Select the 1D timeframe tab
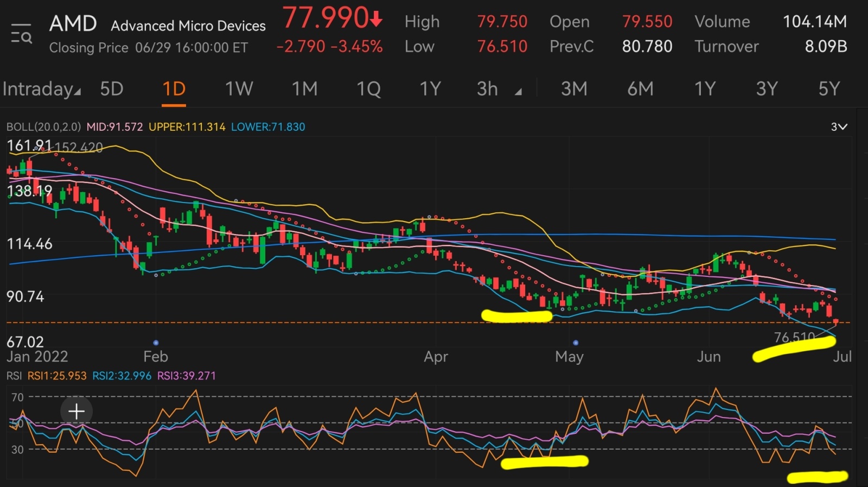 click(174, 88)
